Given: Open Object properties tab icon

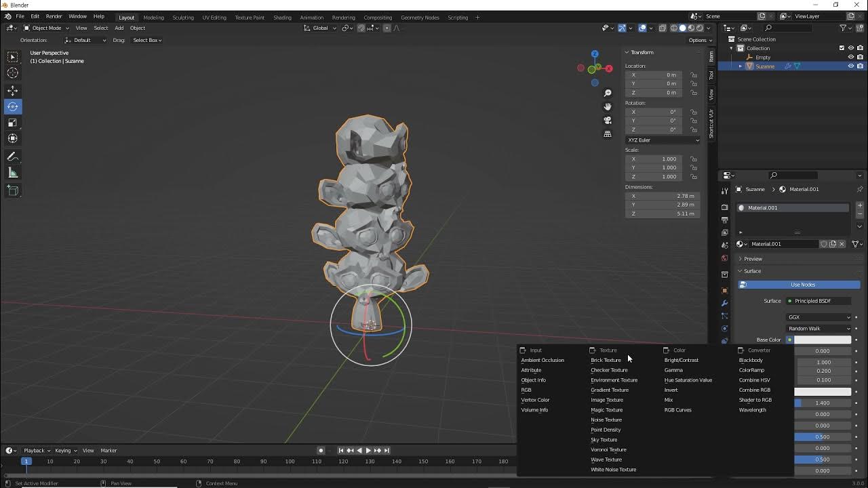Looking at the screenshot, I should click(x=724, y=291).
